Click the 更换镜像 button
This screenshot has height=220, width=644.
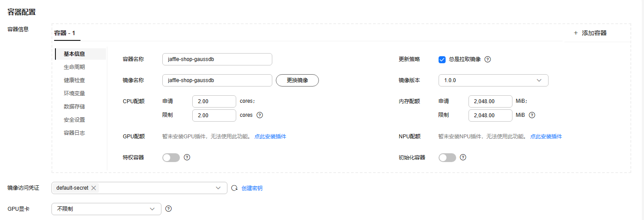(x=297, y=80)
